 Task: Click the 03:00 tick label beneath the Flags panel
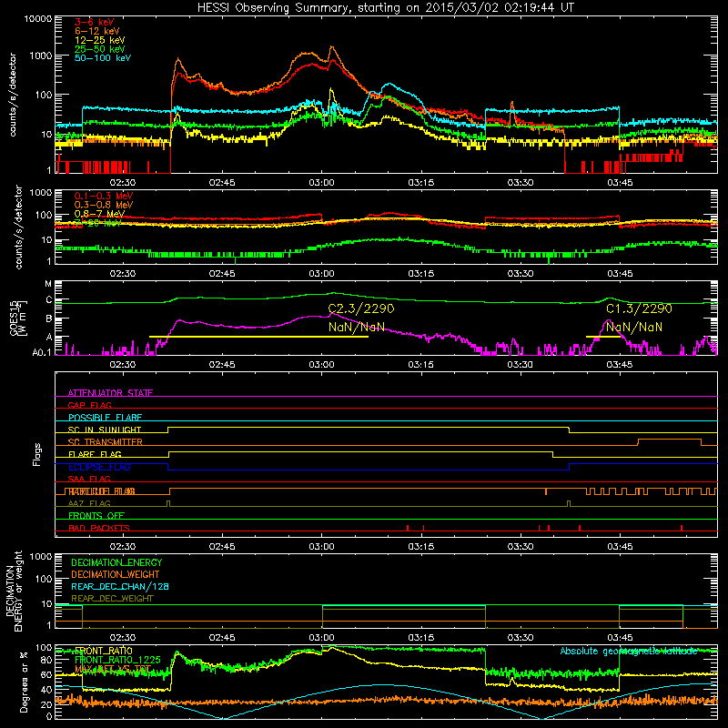(321, 547)
